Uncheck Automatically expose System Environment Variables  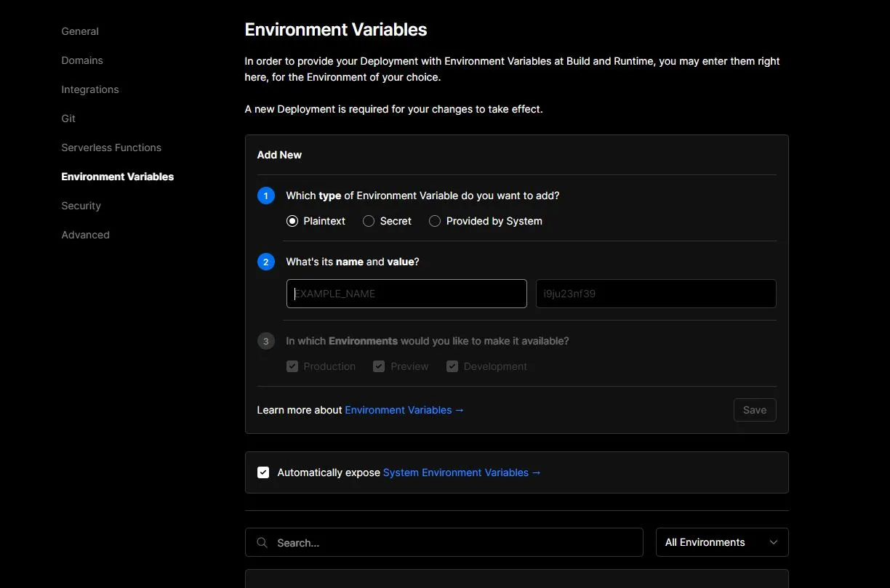263,472
